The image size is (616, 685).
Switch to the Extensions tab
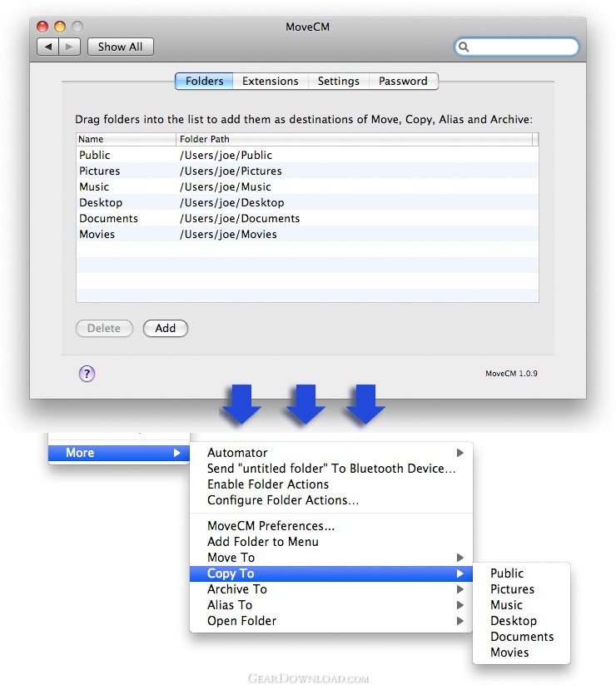tap(271, 82)
